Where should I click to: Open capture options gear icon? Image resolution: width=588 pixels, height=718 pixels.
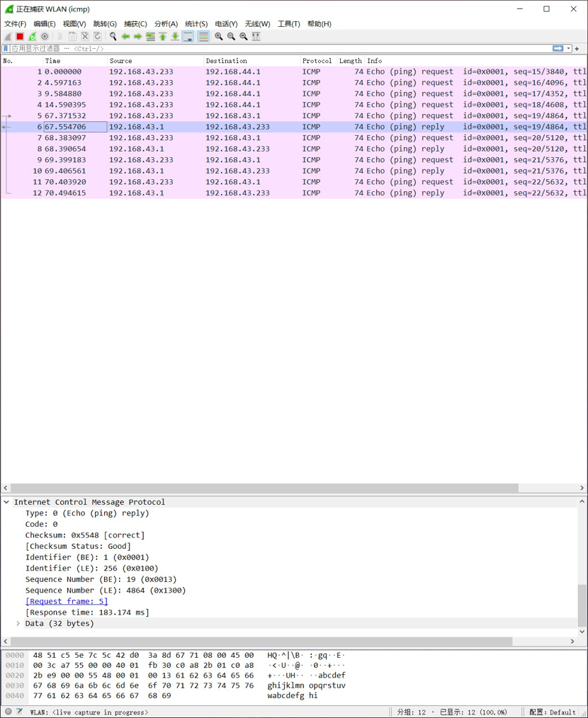pos(45,37)
